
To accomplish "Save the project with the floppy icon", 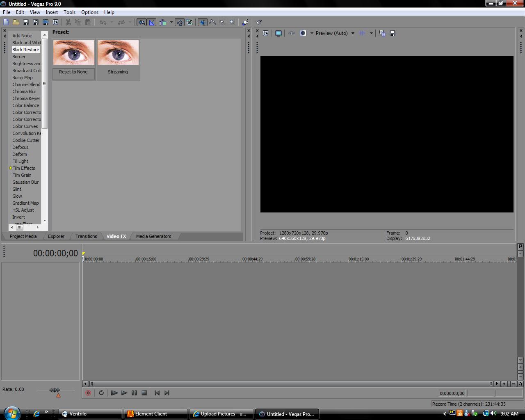I will coord(26,22).
